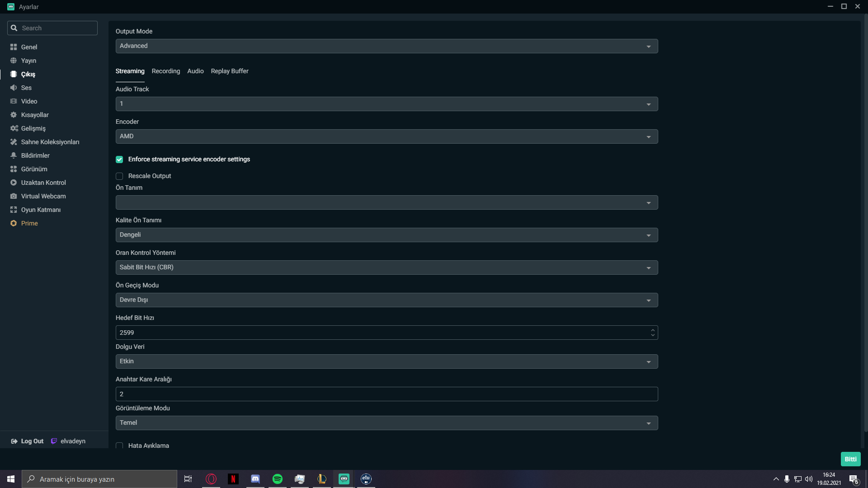Viewport: 868px width, 488px height.
Task: Open Spotify from the taskbar
Action: (278, 479)
